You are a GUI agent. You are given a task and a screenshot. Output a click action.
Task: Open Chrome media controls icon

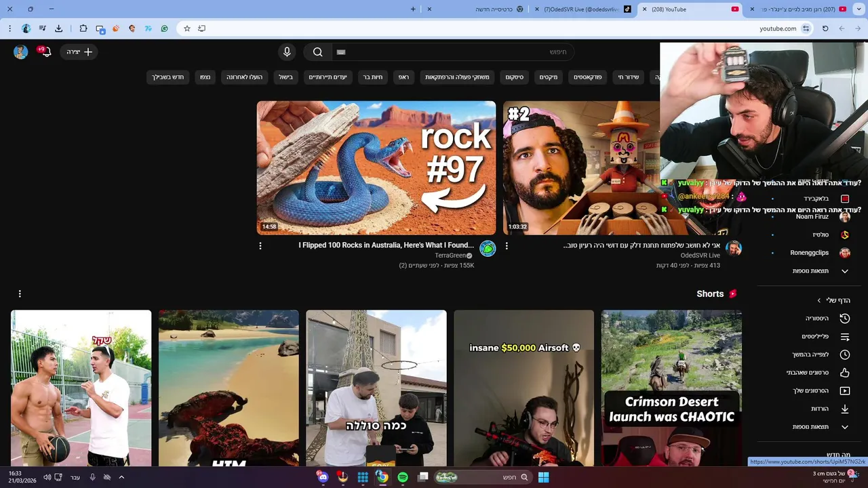click(x=42, y=28)
